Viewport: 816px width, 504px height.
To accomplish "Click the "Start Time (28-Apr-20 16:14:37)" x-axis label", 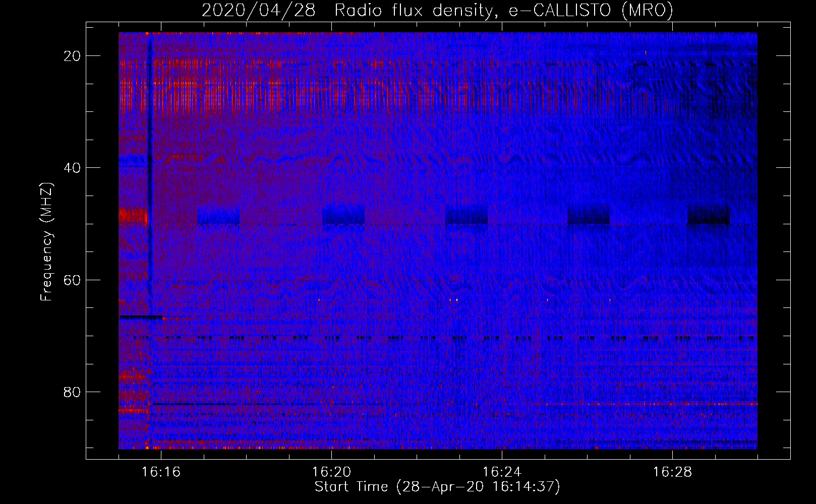I will 437,487.
